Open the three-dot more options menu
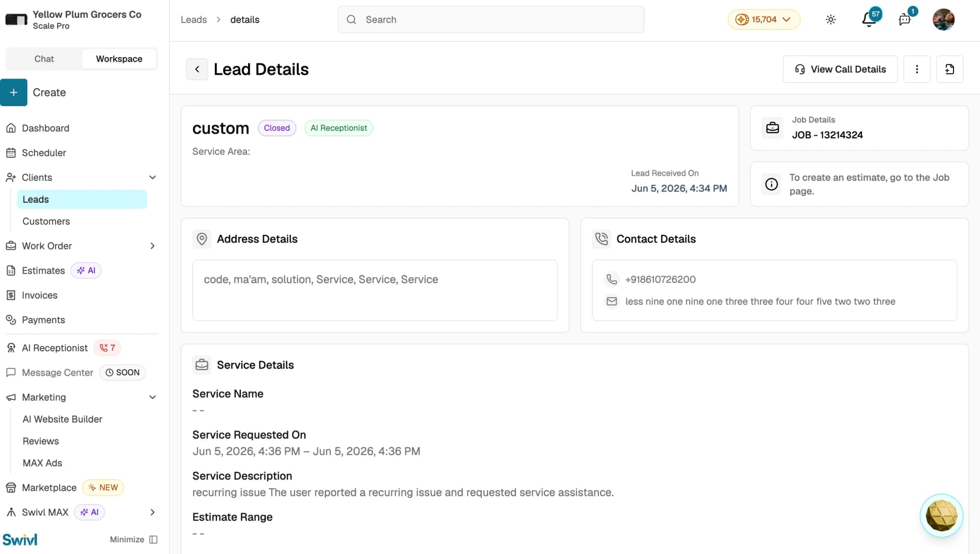 click(917, 69)
